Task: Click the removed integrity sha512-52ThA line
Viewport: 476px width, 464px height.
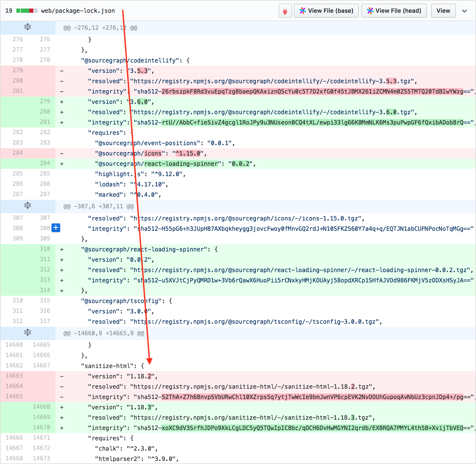Action: pos(281,397)
